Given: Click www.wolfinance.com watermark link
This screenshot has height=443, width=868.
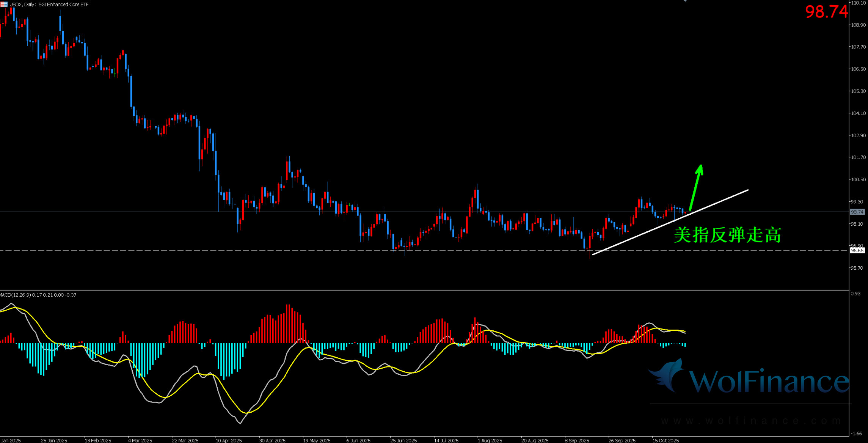Looking at the screenshot, I should coord(751,421).
